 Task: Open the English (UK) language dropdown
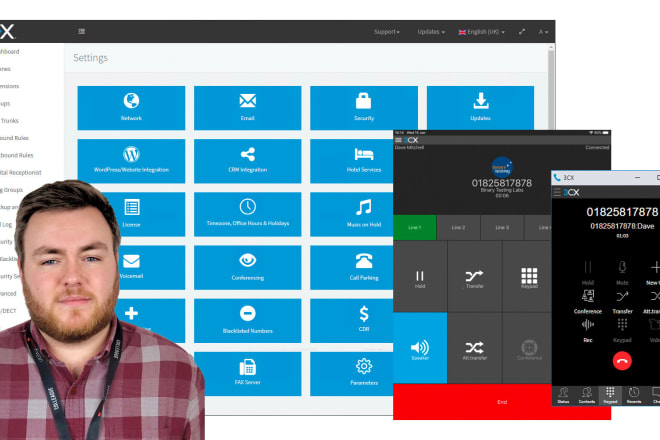tap(482, 32)
